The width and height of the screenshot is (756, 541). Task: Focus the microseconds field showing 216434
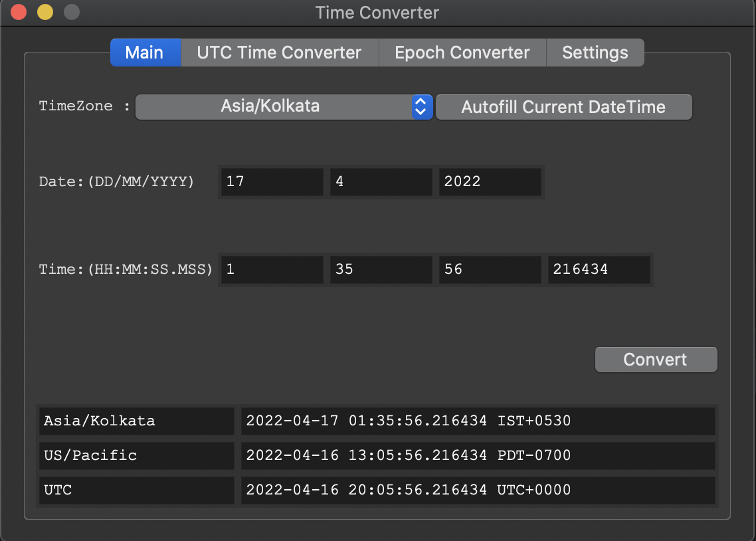click(x=599, y=270)
